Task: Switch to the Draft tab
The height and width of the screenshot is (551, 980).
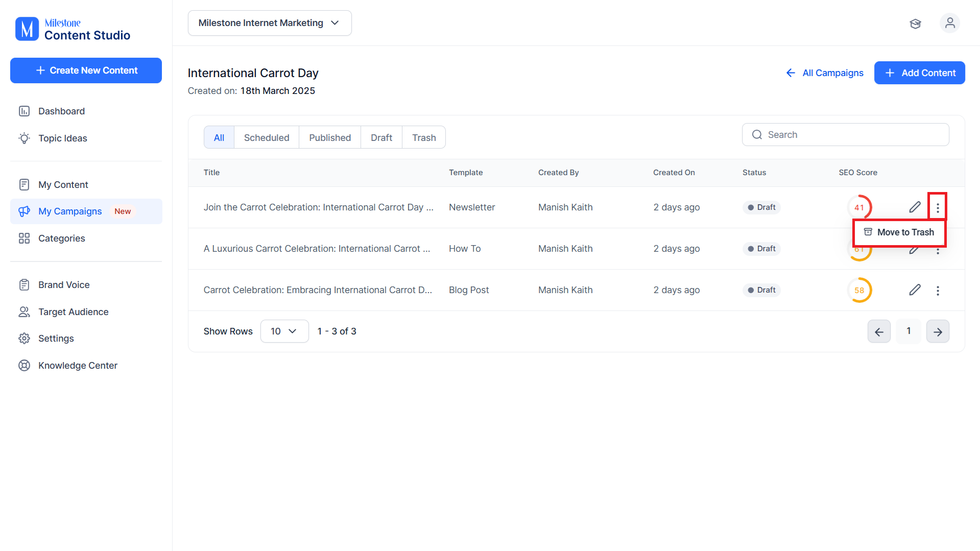Action: [x=381, y=137]
